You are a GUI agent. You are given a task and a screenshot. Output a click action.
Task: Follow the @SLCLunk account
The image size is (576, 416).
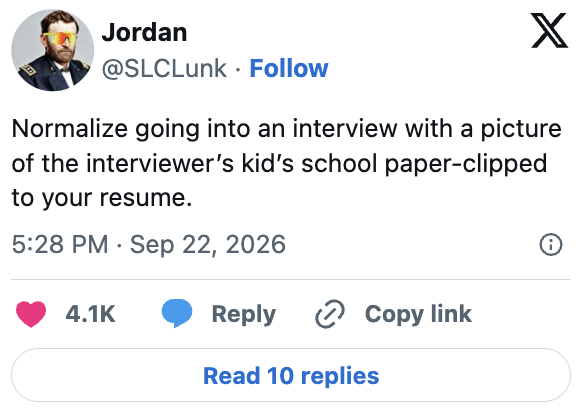point(289,68)
